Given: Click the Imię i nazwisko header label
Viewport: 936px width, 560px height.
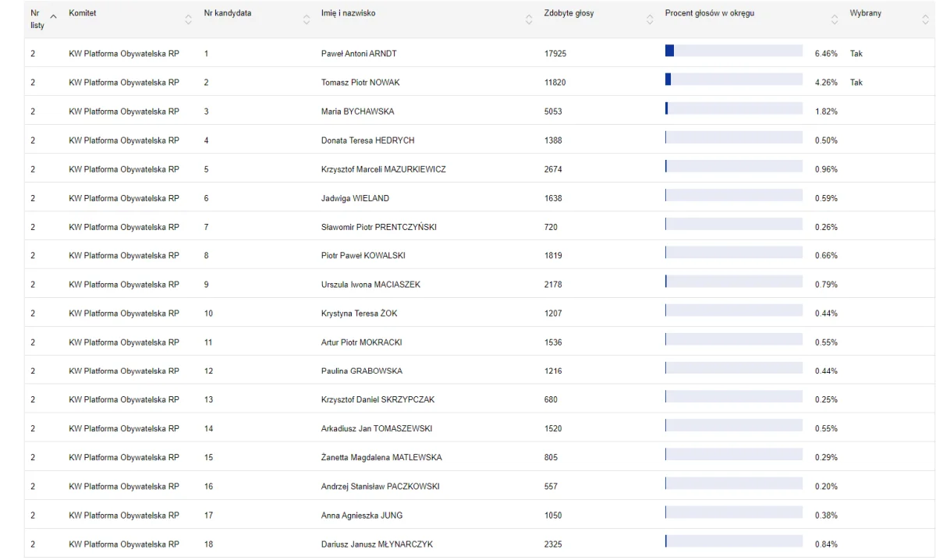Looking at the screenshot, I should [x=348, y=13].
